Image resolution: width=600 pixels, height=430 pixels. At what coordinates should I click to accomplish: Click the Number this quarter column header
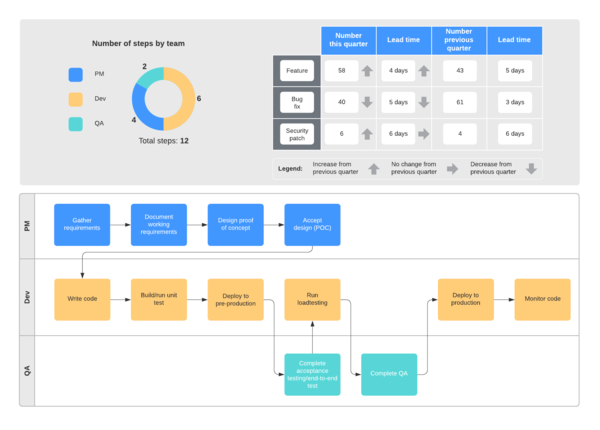point(348,40)
